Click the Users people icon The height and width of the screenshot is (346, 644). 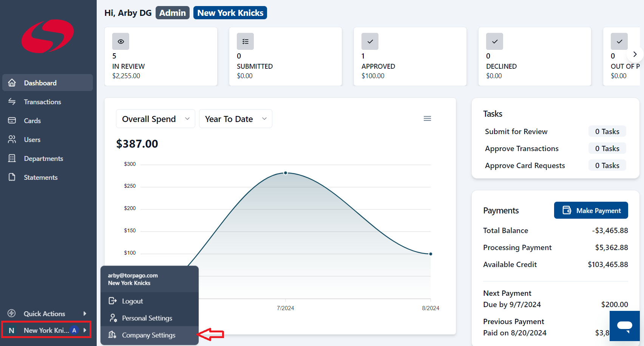pos(12,139)
